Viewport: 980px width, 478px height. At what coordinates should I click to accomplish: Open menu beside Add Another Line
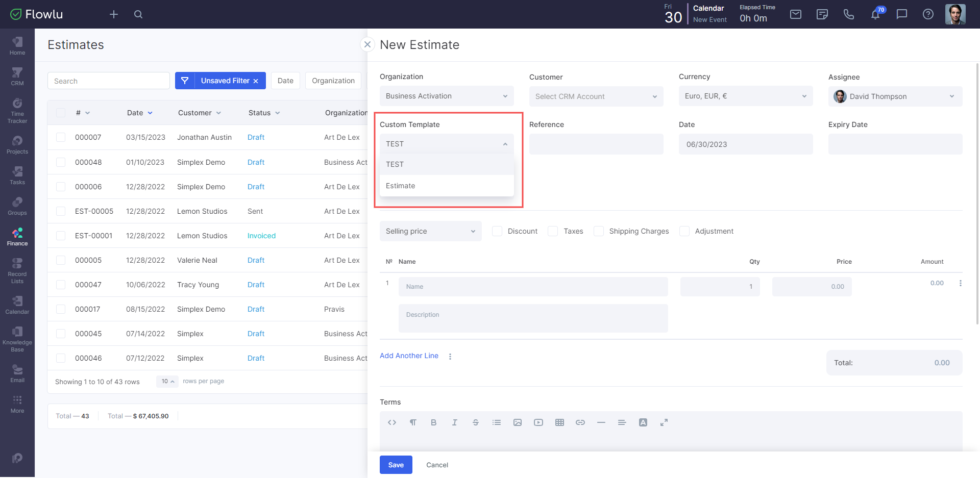tap(450, 356)
